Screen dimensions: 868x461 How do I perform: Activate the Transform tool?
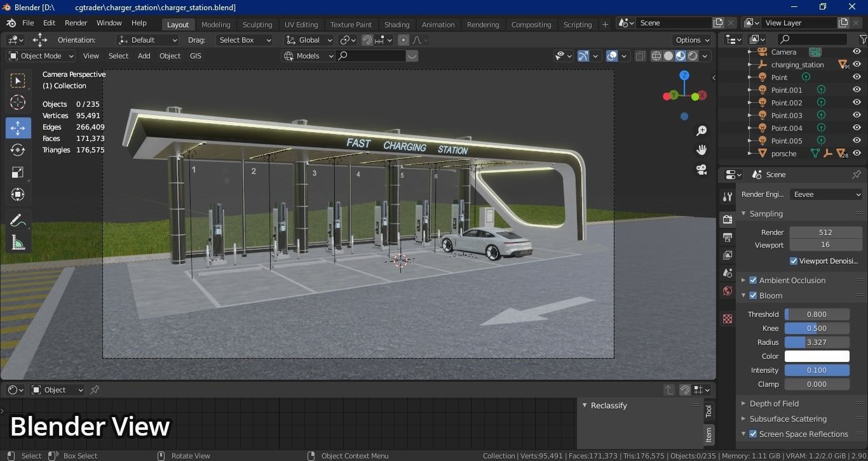click(18, 194)
